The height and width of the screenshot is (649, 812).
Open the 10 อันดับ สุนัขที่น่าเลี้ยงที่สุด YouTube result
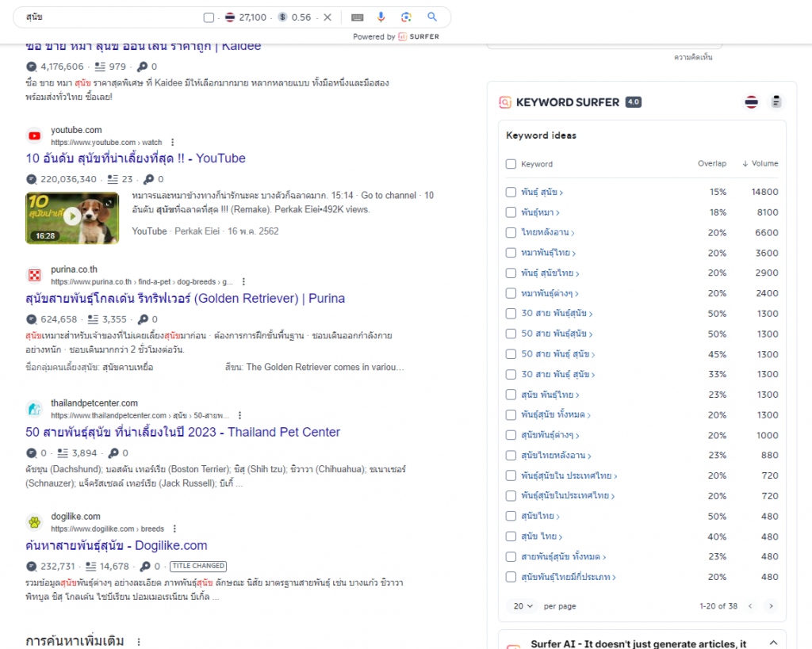pyautogui.click(x=136, y=158)
